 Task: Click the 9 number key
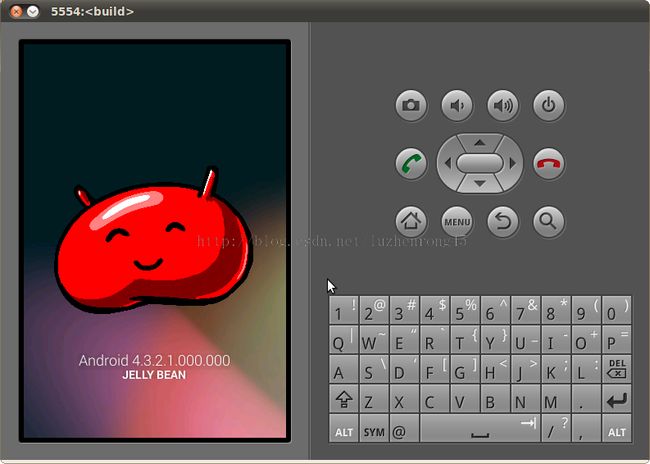tap(586, 310)
